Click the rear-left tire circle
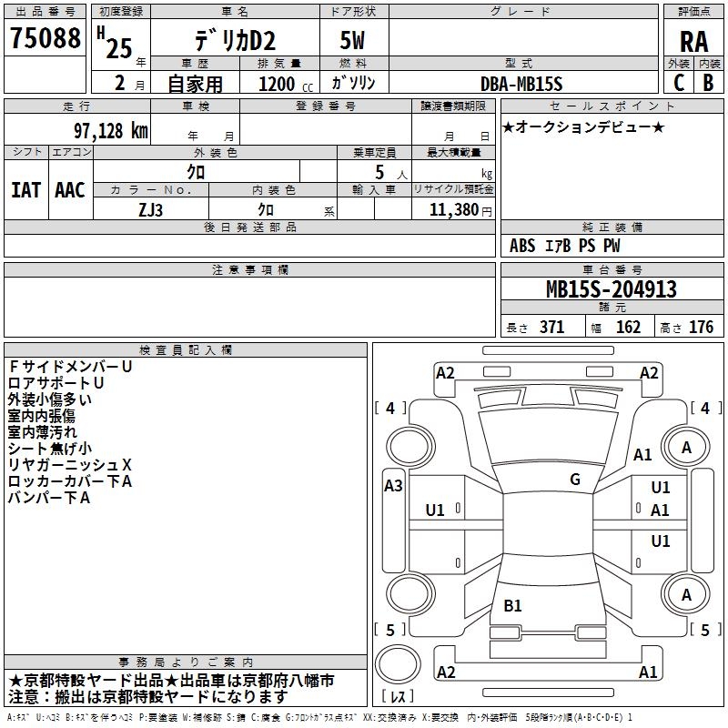728x728 pixels. pyautogui.click(x=410, y=594)
